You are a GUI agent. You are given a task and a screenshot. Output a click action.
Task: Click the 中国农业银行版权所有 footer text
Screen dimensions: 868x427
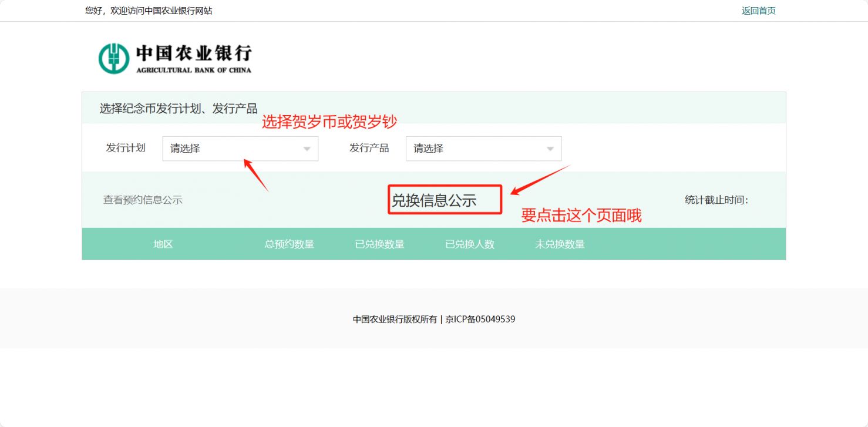coord(395,320)
